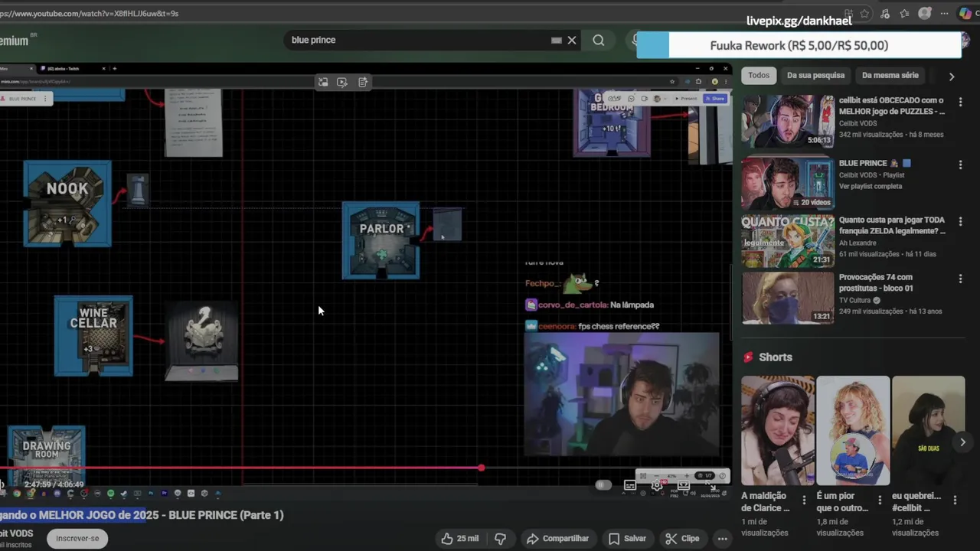The image size is (980, 551).
Task: Open options for 'Provocações 74' video
Action: 960,279
